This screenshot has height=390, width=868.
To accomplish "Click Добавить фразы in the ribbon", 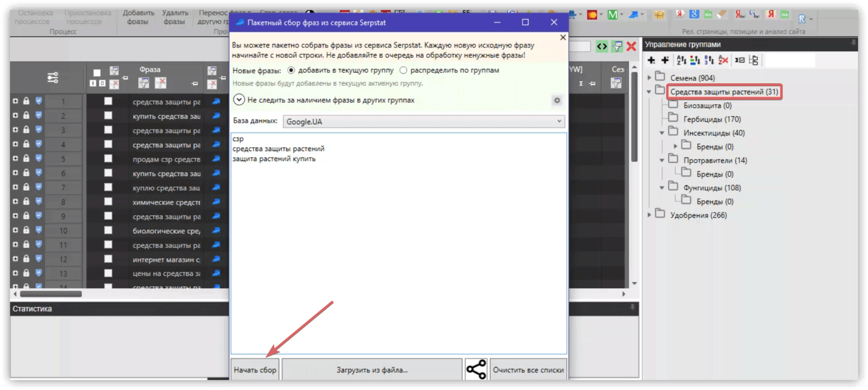I will [138, 17].
